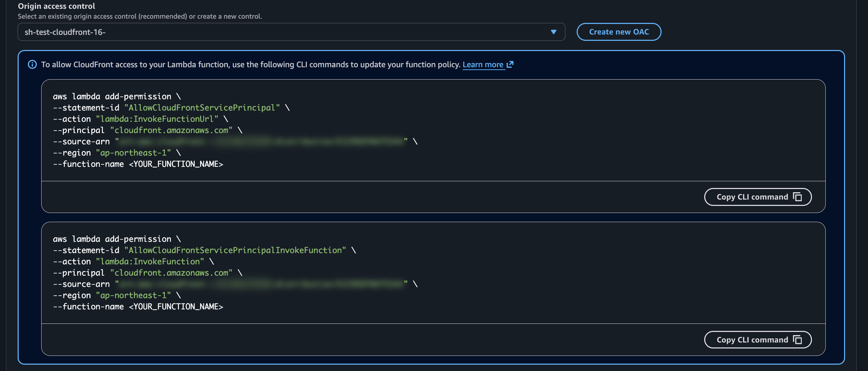Click "cloudfront.amazonaws.com" principal in second command

pos(172,273)
